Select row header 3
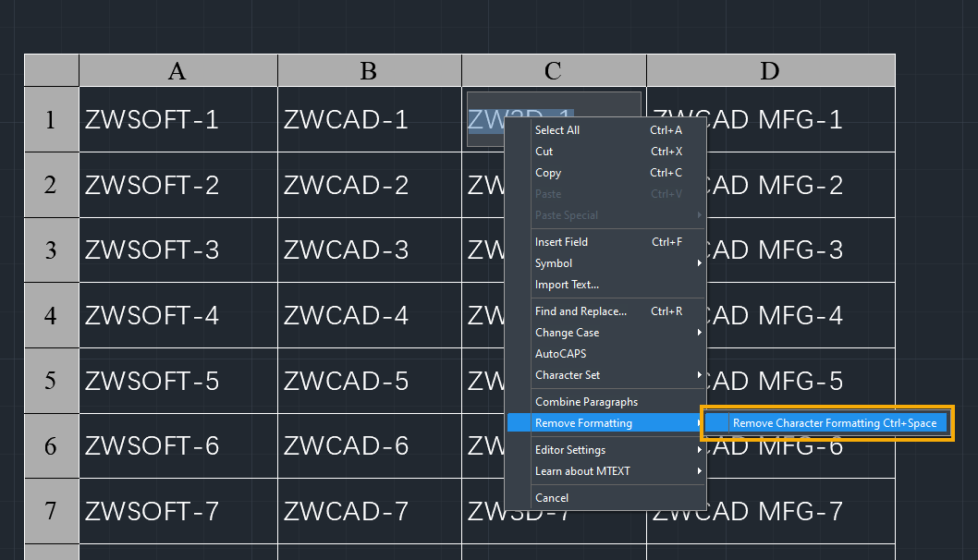This screenshot has height=560, width=978. (51, 250)
